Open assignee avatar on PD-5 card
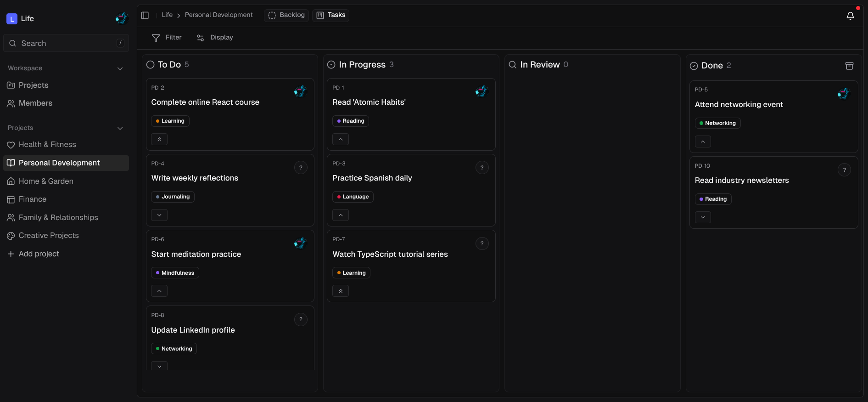 844,94
